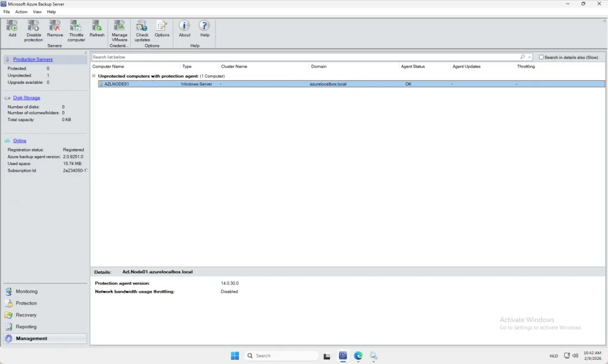Open the Disk Storage link
The width and height of the screenshot is (608, 364).
(x=27, y=97)
